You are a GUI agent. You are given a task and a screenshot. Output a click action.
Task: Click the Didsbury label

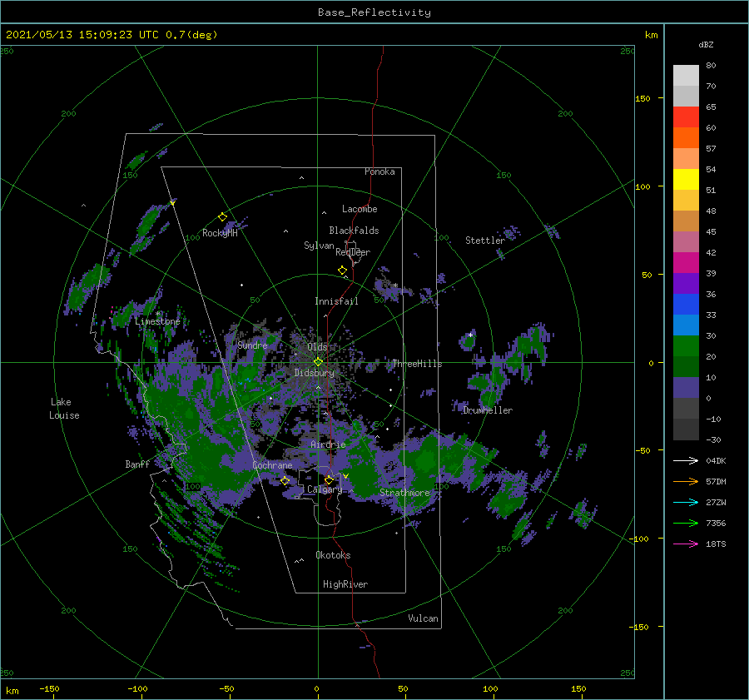pyautogui.click(x=314, y=373)
